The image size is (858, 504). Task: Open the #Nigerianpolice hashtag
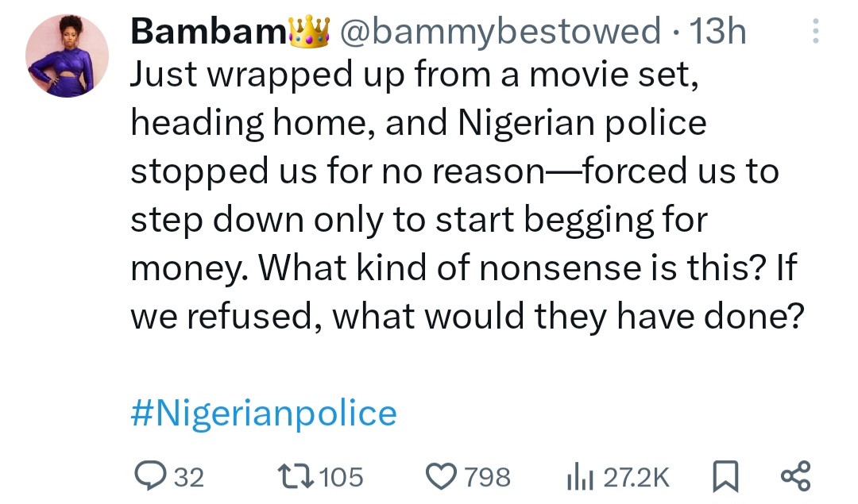tap(263, 414)
